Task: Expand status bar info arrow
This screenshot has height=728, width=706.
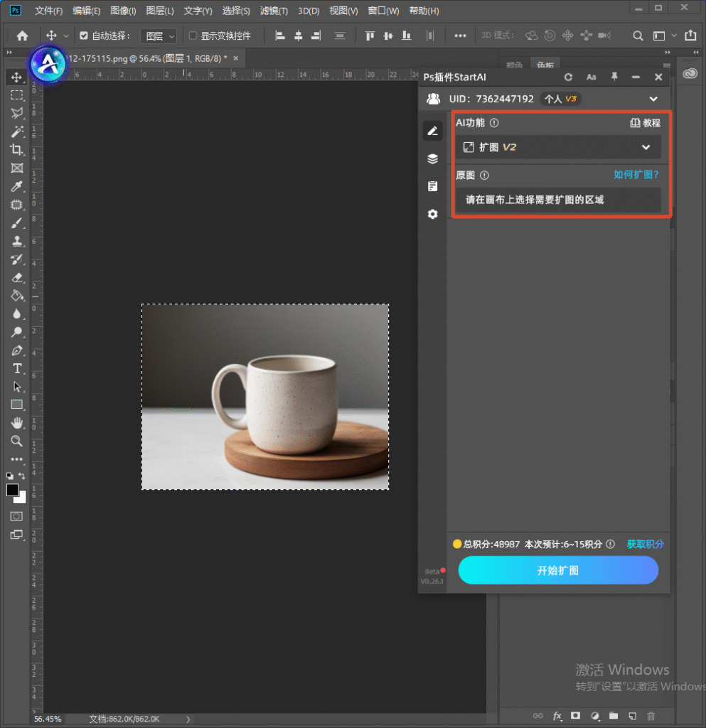Action: tap(188, 719)
